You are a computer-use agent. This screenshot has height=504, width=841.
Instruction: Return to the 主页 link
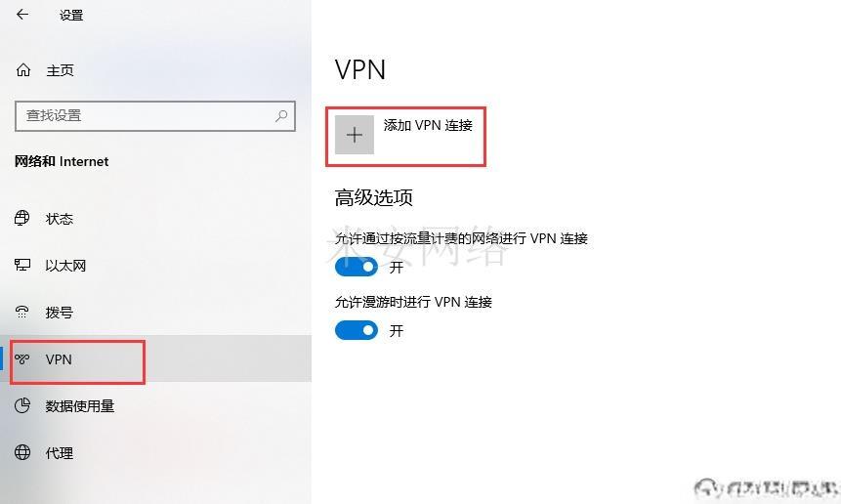pos(61,70)
